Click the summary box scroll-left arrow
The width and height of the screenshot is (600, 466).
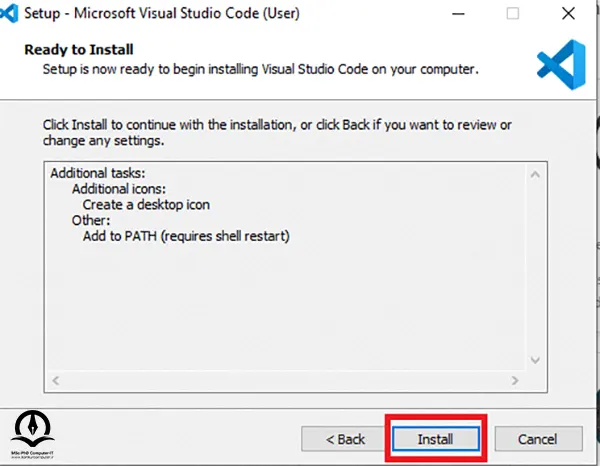click(56, 380)
